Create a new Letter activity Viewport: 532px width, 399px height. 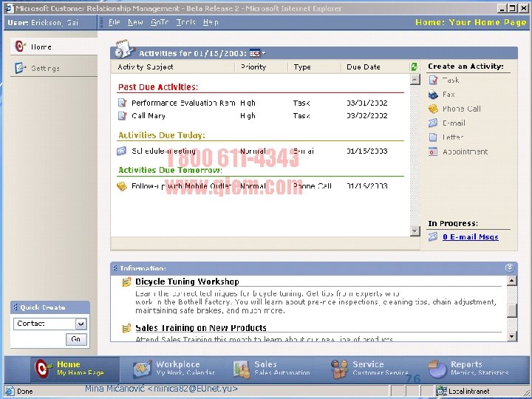pos(446,137)
